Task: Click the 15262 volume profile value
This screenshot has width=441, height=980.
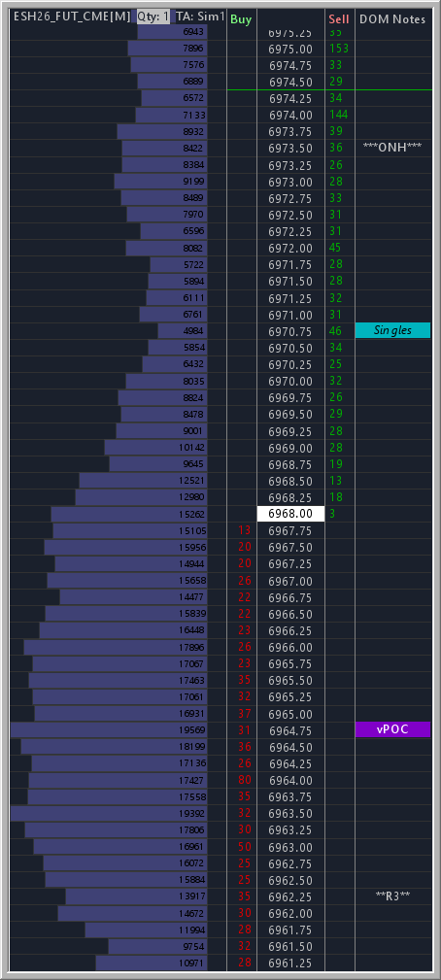Action: click(191, 514)
